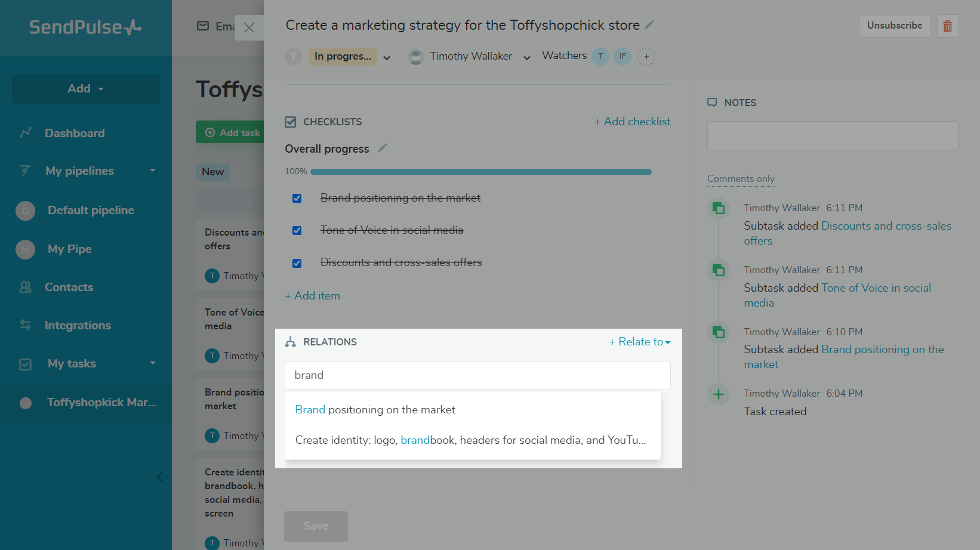The width and height of the screenshot is (980, 550).
Task: Open Integrations in the sidebar
Action: pyautogui.click(x=78, y=325)
